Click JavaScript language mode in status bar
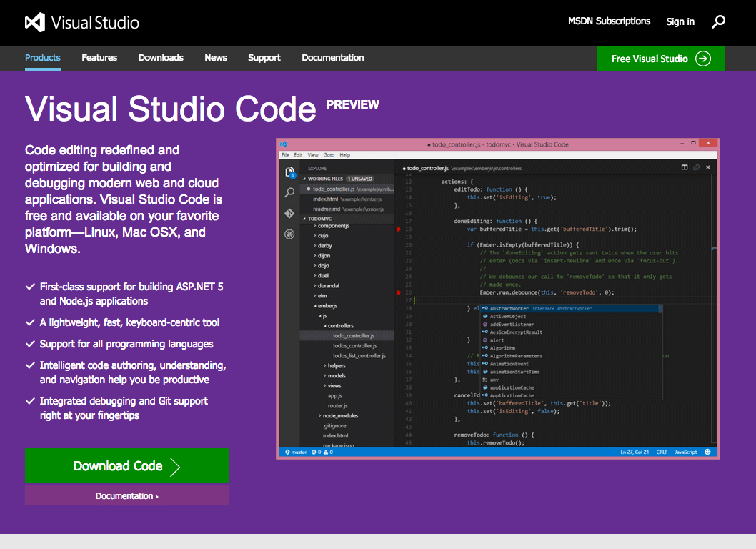This screenshot has height=549, width=756. [x=685, y=452]
